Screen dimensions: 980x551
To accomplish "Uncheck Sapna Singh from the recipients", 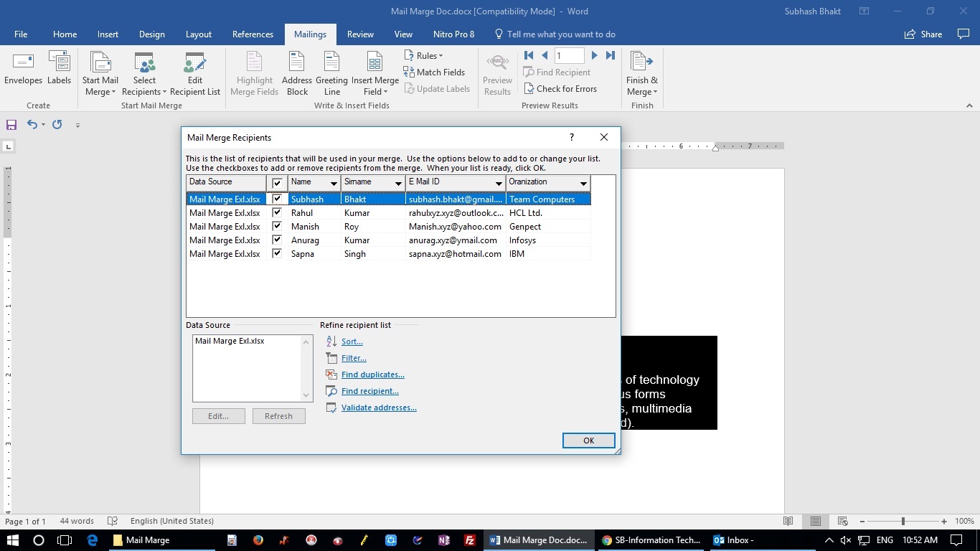I will [277, 253].
